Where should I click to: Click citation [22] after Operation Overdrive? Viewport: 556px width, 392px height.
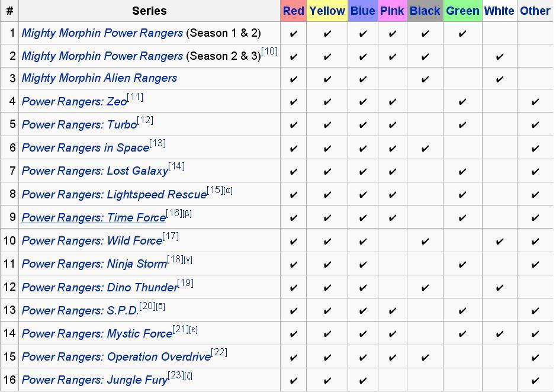pyautogui.click(x=219, y=353)
